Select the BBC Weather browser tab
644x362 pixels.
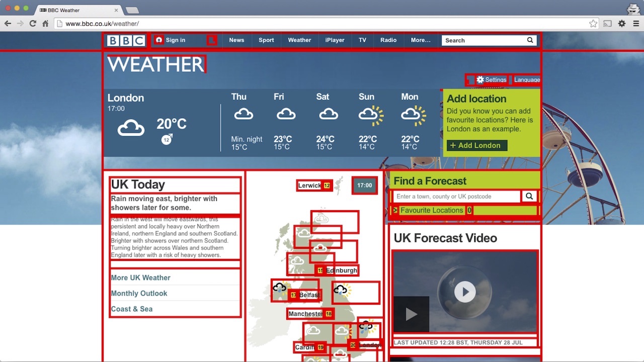[78, 10]
